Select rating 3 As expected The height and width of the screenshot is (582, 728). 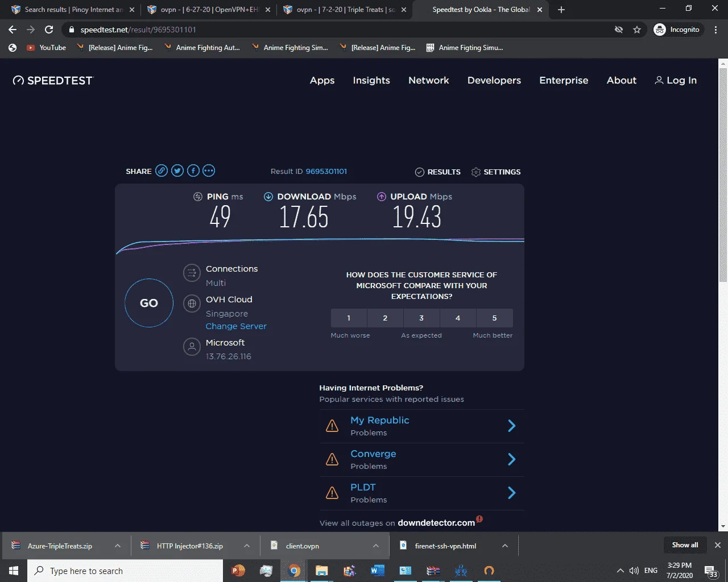pos(421,318)
